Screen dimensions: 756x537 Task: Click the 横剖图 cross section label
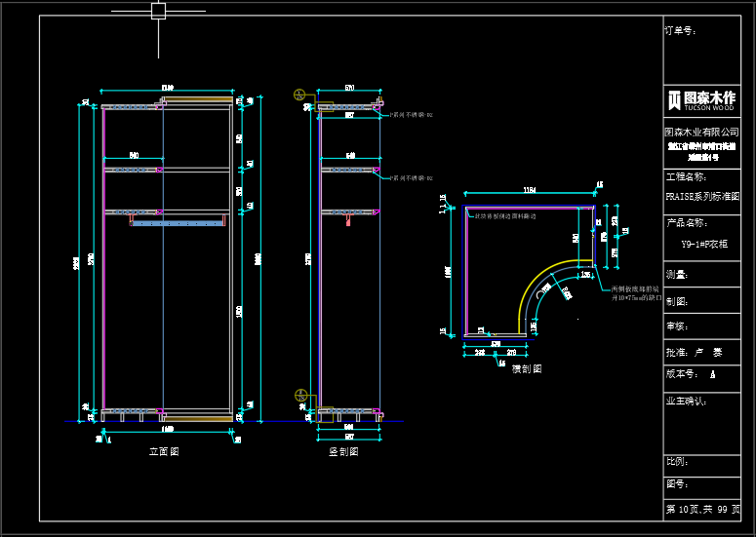click(x=526, y=368)
